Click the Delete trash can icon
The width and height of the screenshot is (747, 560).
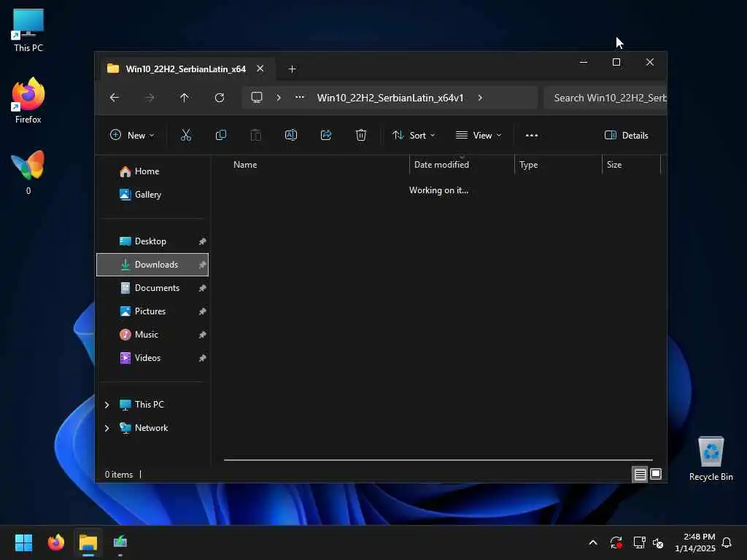point(361,135)
